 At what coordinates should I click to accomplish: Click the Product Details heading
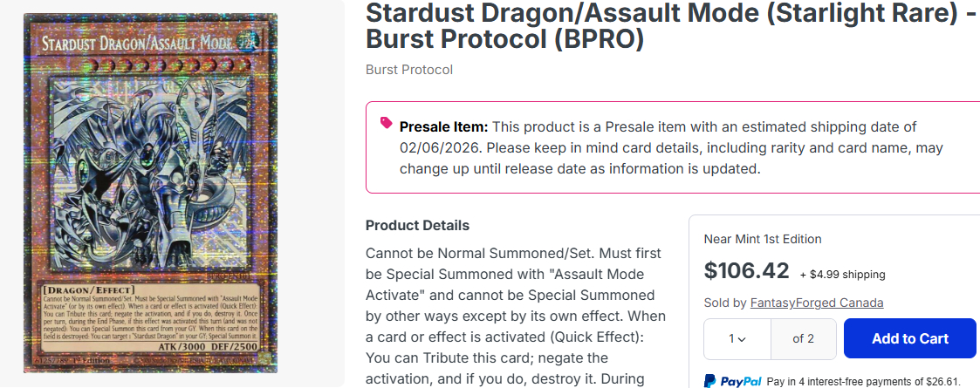[x=417, y=225]
